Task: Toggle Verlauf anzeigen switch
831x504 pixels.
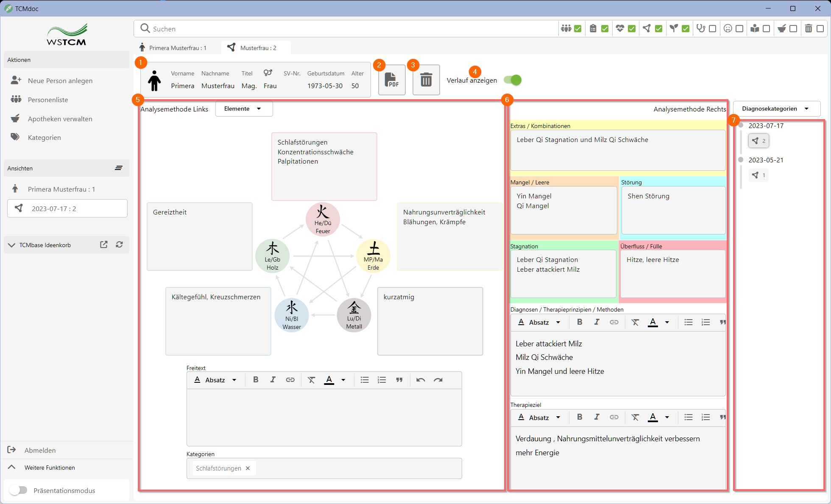Action: click(x=512, y=80)
